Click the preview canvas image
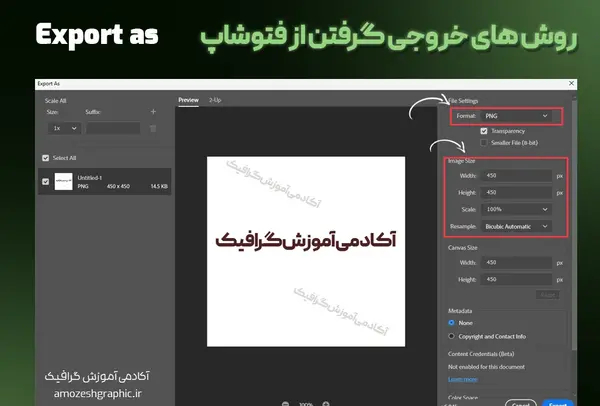 point(306,251)
